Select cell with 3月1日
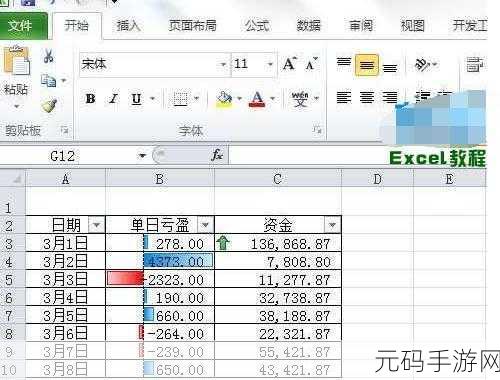500x380 pixels. [65, 243]
